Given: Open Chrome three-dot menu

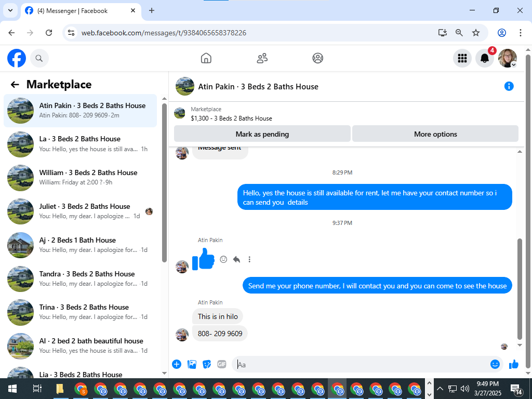Looking at the screenshot, I should pos(520,33).
